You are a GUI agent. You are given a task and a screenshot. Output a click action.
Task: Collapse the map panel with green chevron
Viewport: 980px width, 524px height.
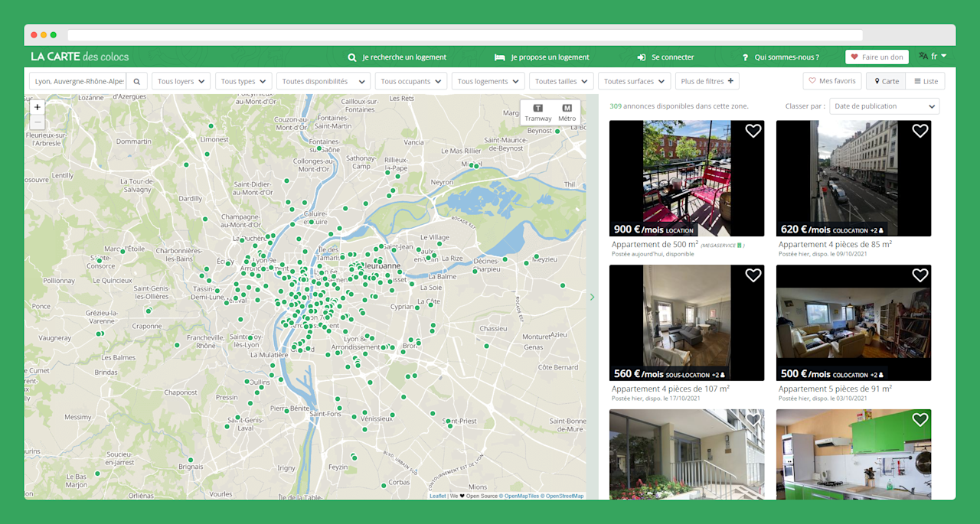(592, 297)
